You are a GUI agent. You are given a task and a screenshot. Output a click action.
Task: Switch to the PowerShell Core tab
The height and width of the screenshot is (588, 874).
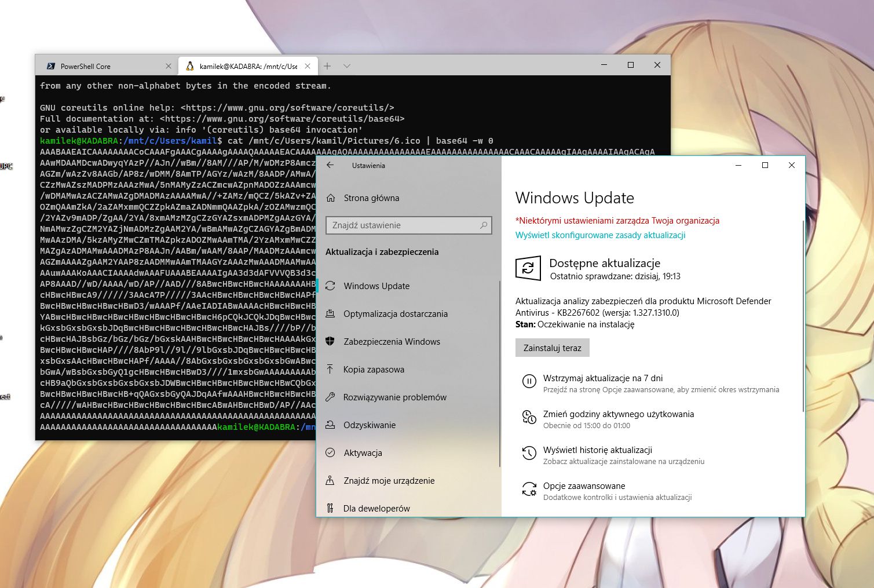(107, 66)
